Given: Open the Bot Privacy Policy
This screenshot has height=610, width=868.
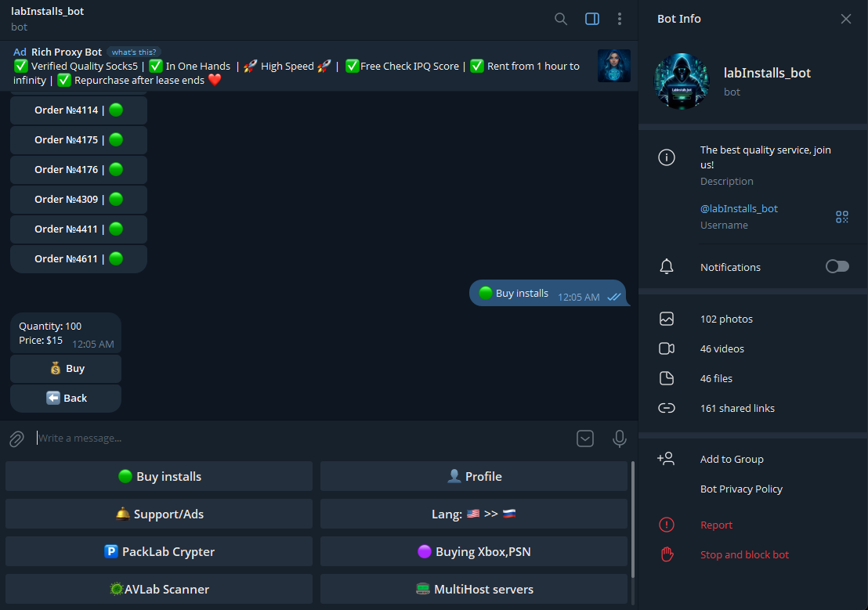Looking at the screenshot, I should click(x=741, y=489).
